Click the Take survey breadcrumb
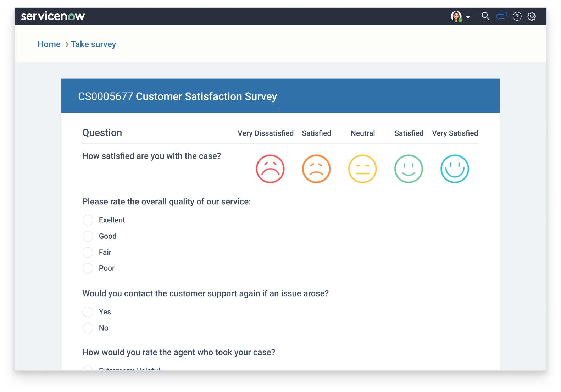561x392 pixels. (93, 44)
